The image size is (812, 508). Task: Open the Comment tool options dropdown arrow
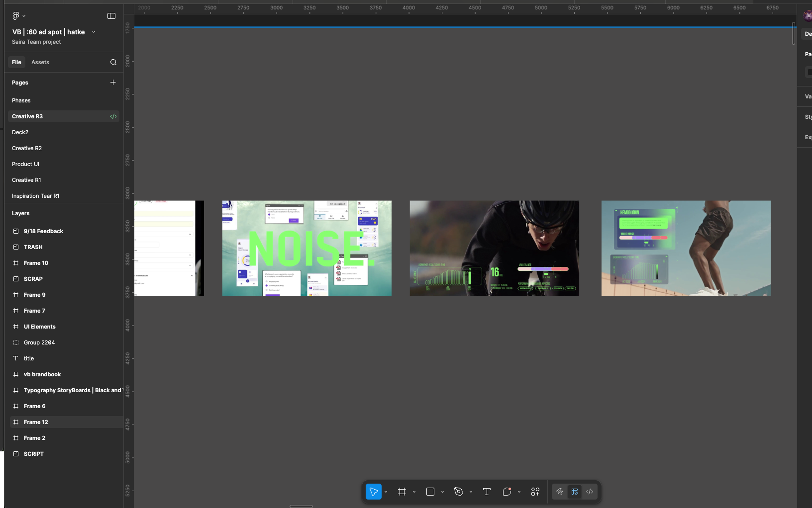(519, 492)
